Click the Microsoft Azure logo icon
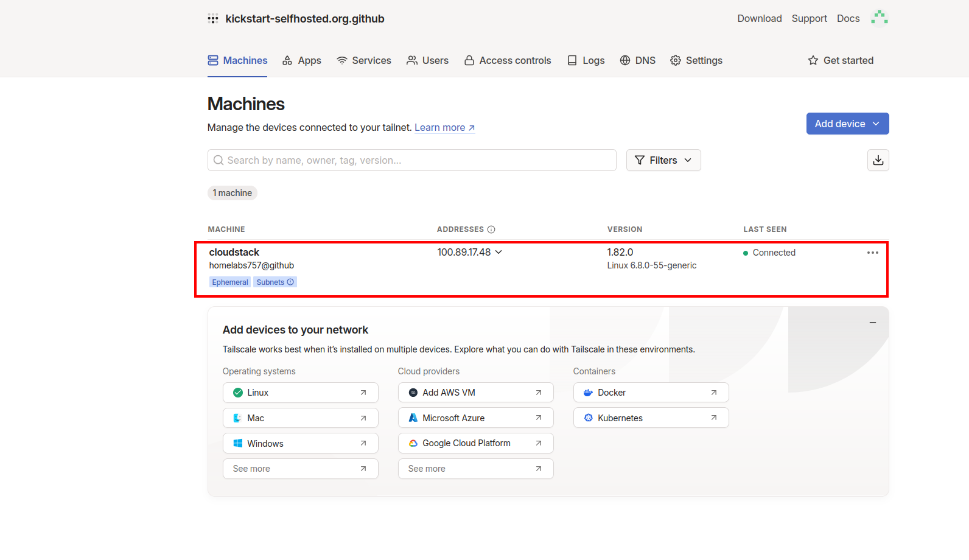This screenshot has height=560, width=969. tap(413, 418)
